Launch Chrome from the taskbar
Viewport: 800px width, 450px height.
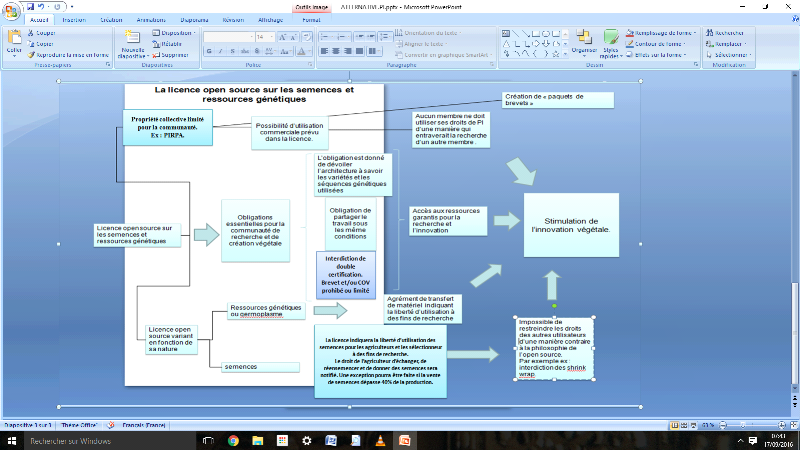tap(233, 440)
